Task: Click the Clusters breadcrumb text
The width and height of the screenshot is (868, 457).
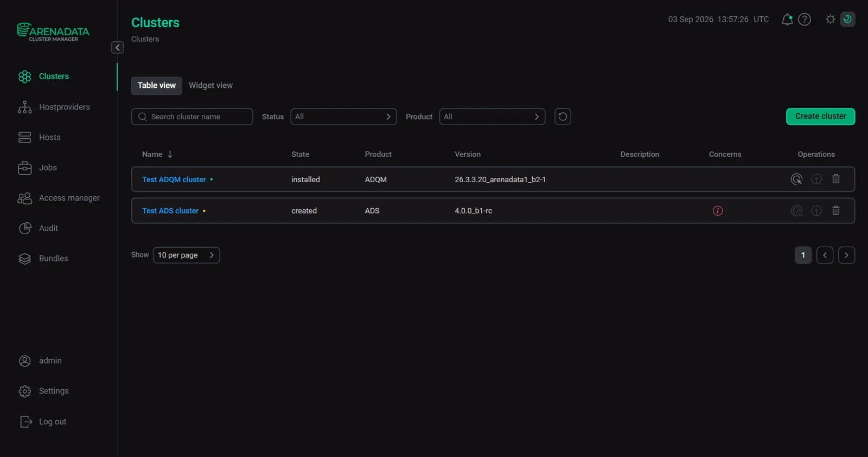Action: pos(145,39)
